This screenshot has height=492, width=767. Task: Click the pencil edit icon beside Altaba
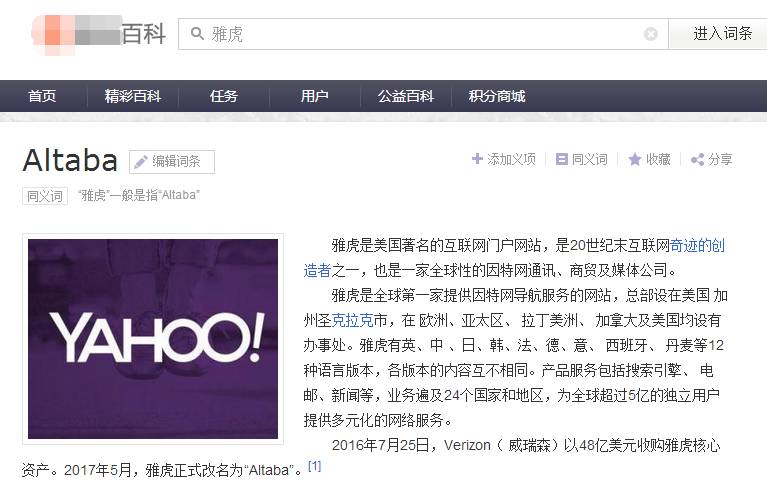[141, 161]
